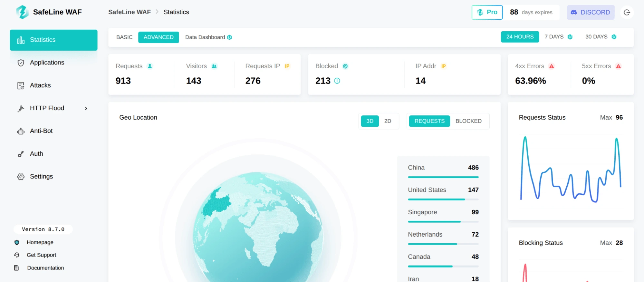Click the Settings gear icon
This screenshot has width=644, height=282.
(21, 177)
